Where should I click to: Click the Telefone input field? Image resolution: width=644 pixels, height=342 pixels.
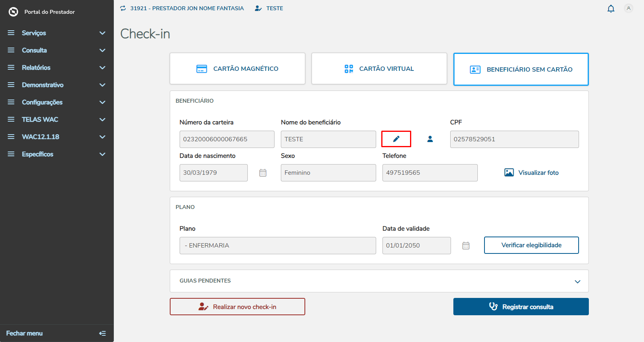430,173
